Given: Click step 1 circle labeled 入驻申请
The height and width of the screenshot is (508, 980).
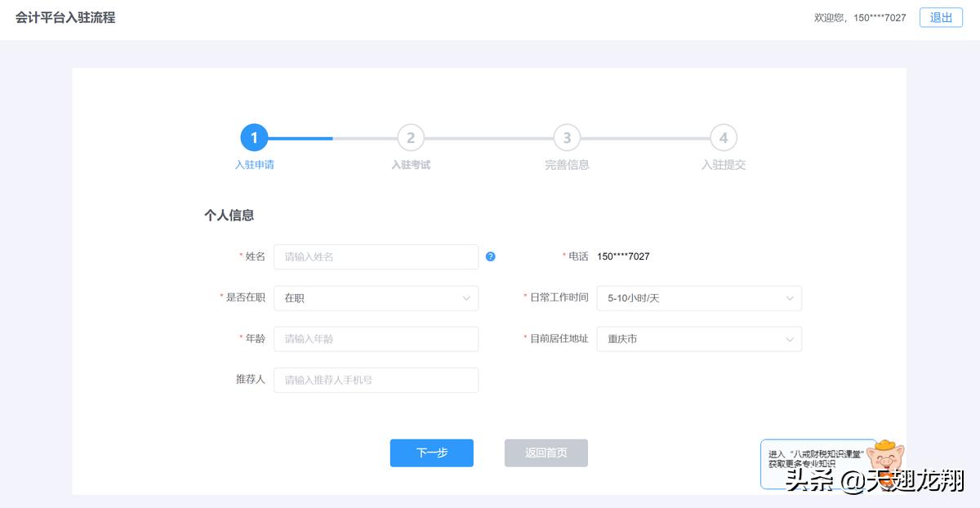Looking at the screenshot, I should click(x=254, y=137).
